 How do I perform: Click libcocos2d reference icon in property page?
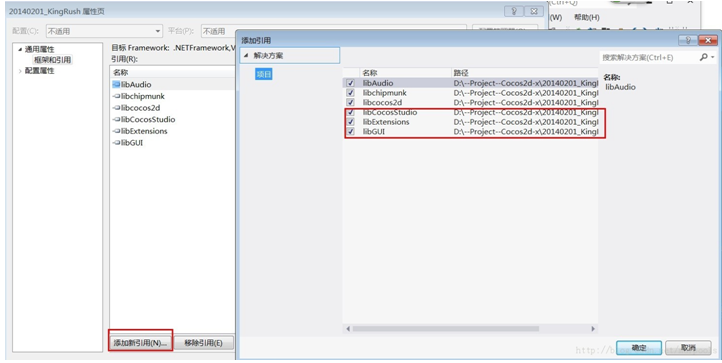coord(116,108)
